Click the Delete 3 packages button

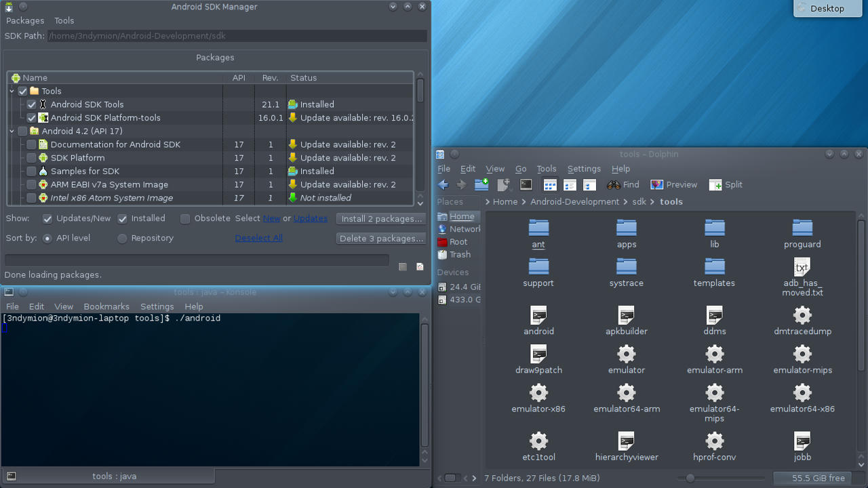click(382, 239)
